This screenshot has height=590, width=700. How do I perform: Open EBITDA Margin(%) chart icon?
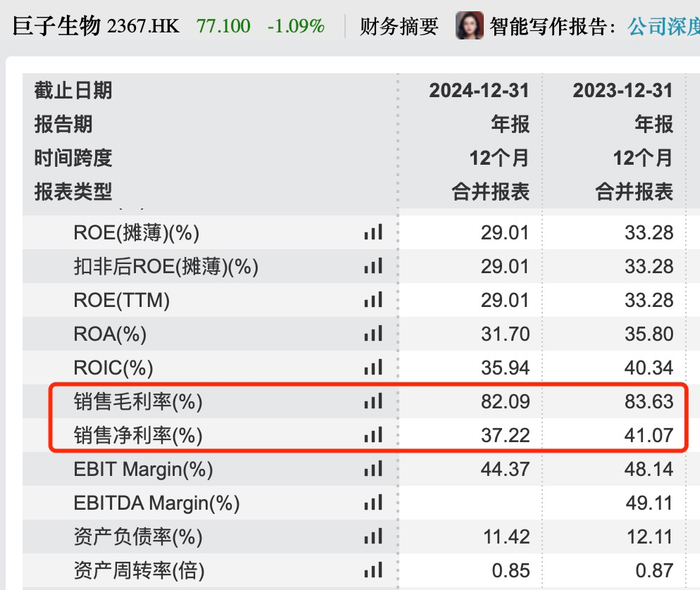(x=373, y=503)
